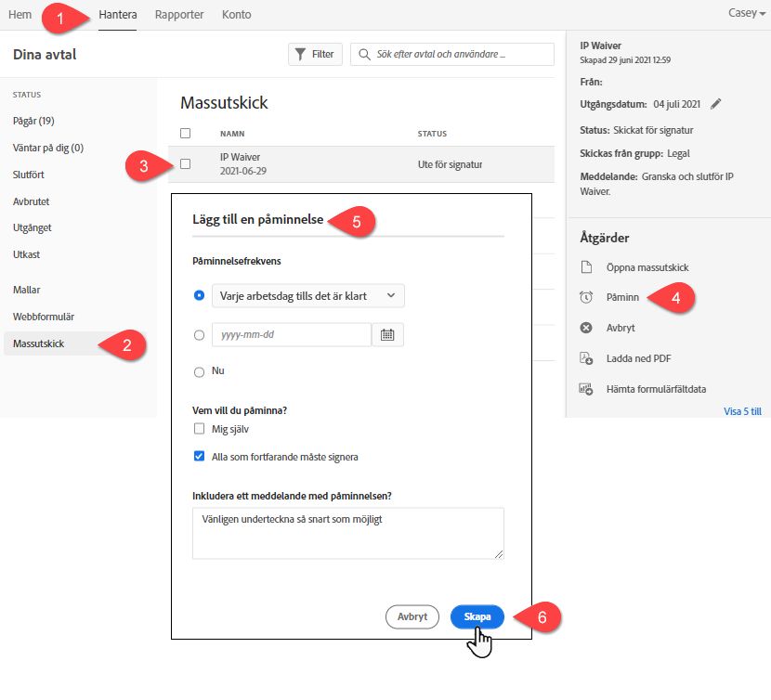Click the IP Waiver agreement name
The width and height of the screenshot is (771, 700).
coord(240,157)
